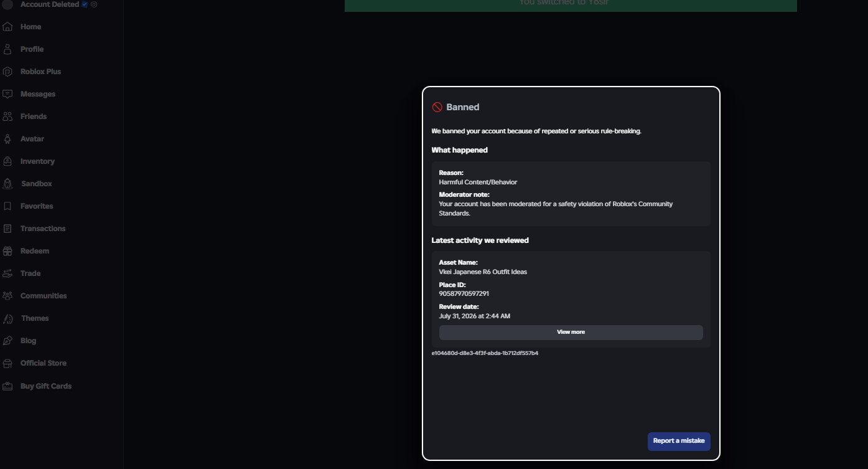Click the 'We banned your account' message
The width and height of the screenshot is (868, 469).
[x=536, y=131]
